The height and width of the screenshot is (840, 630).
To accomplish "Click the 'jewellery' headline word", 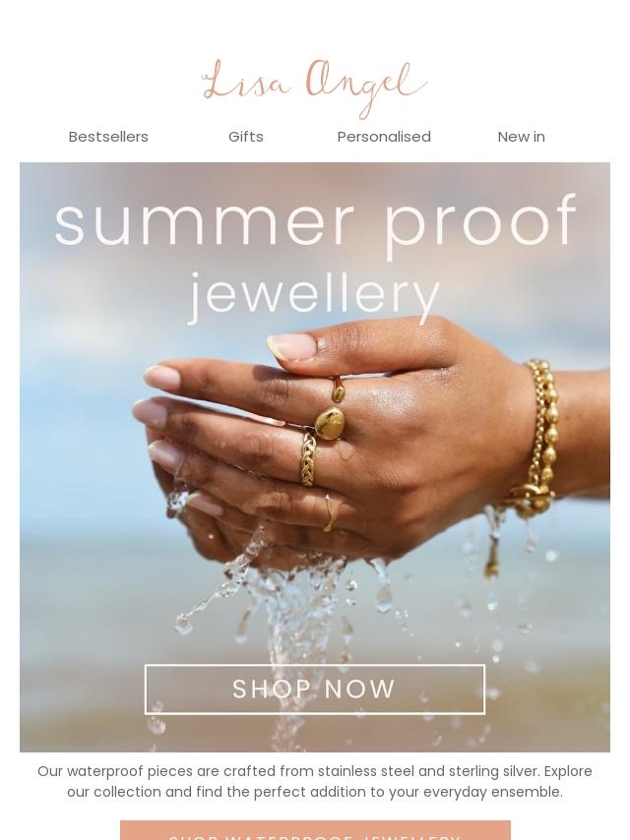I will click(x=315, y=296).
